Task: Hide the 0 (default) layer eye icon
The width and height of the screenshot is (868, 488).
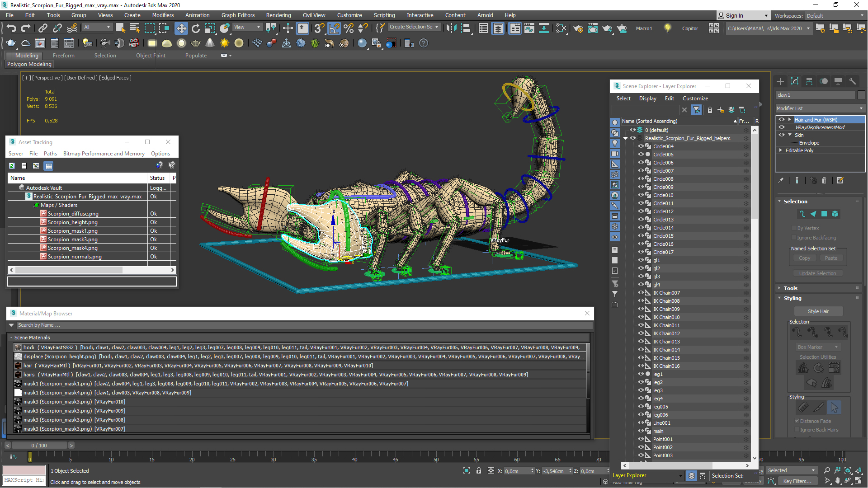Action: point(633,130)
